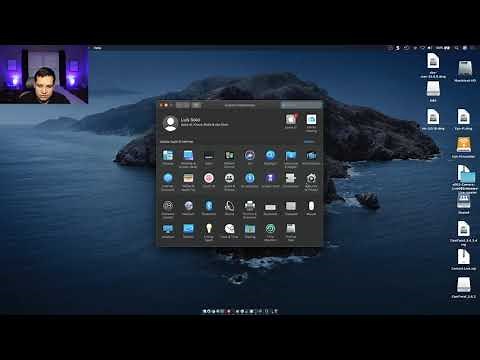Open Users & Groups preferences
Screen dimensions: 480x360
click(229, 181)
